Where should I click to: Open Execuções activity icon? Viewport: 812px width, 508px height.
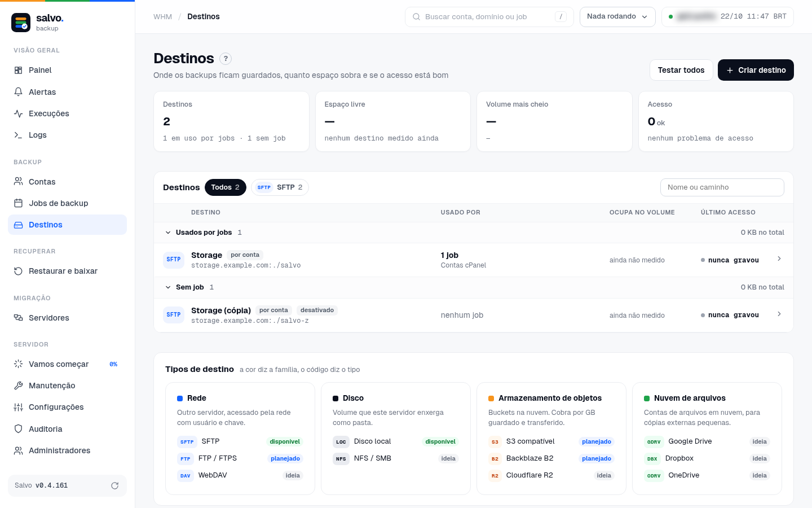coord(18,113)
